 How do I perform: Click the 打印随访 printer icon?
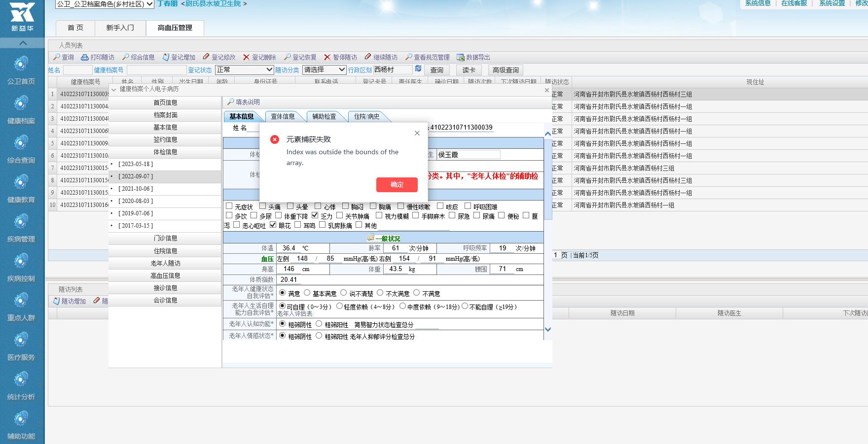point(85,57)
